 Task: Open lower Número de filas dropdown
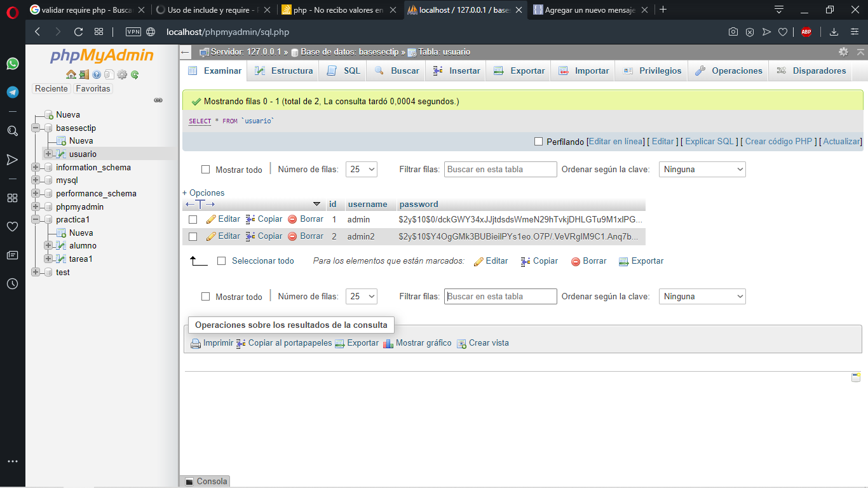362,297
